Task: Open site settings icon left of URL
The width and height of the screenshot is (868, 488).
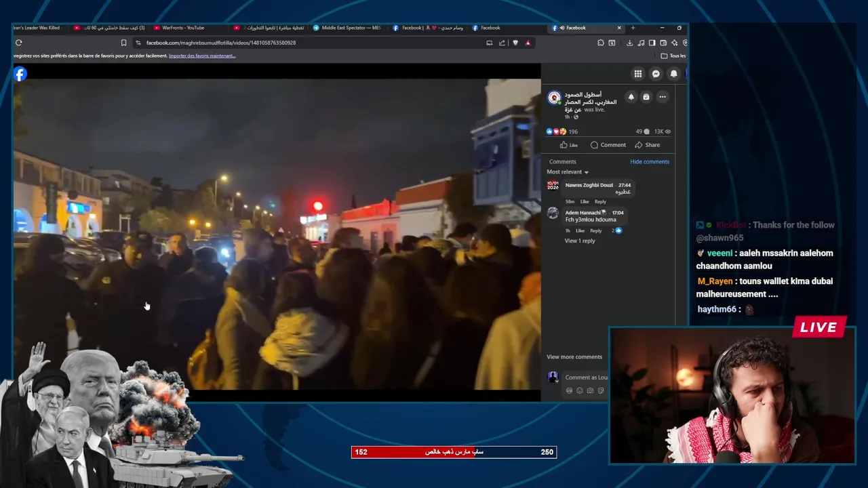Action: 138,43
